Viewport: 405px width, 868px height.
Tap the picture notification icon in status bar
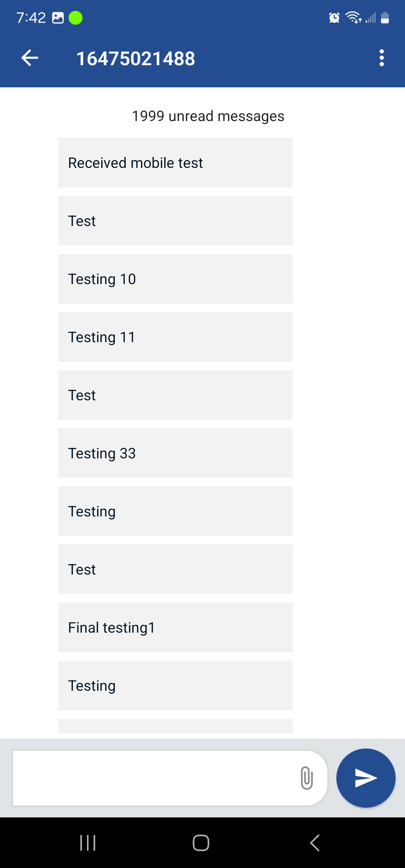pyautogui.click(x=58, y=18)
